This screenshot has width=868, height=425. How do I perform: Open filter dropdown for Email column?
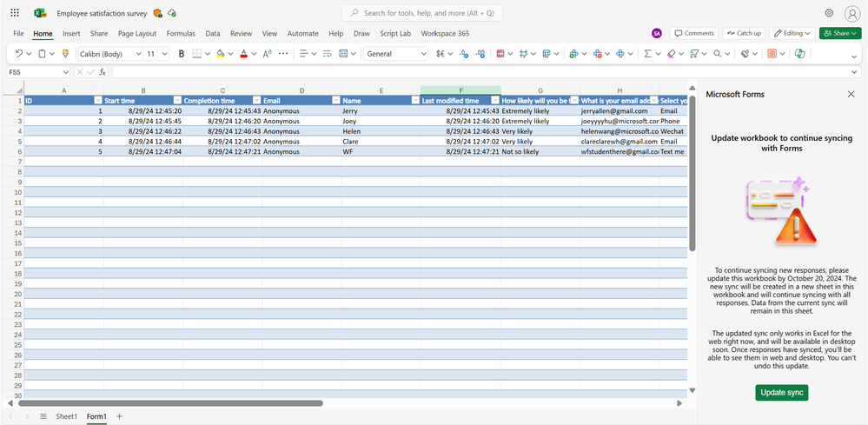pyautogui.click(x=336, y=100)
